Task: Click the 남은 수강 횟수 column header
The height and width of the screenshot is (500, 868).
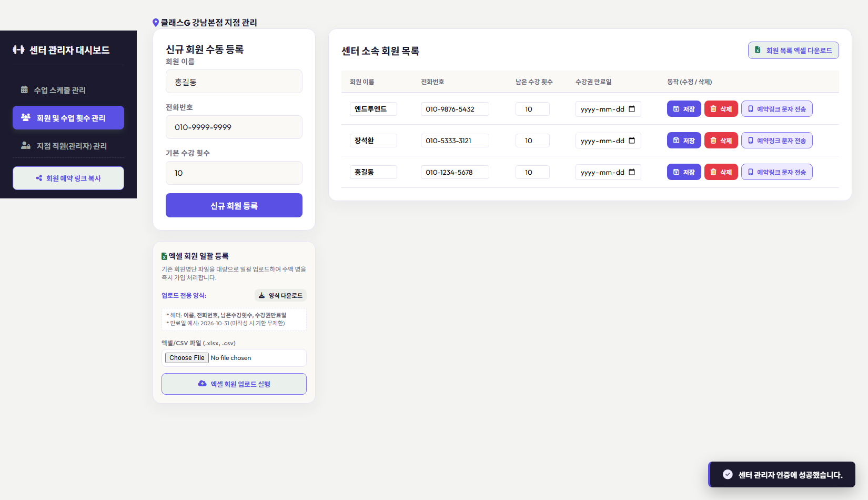Action: point(534,82)
